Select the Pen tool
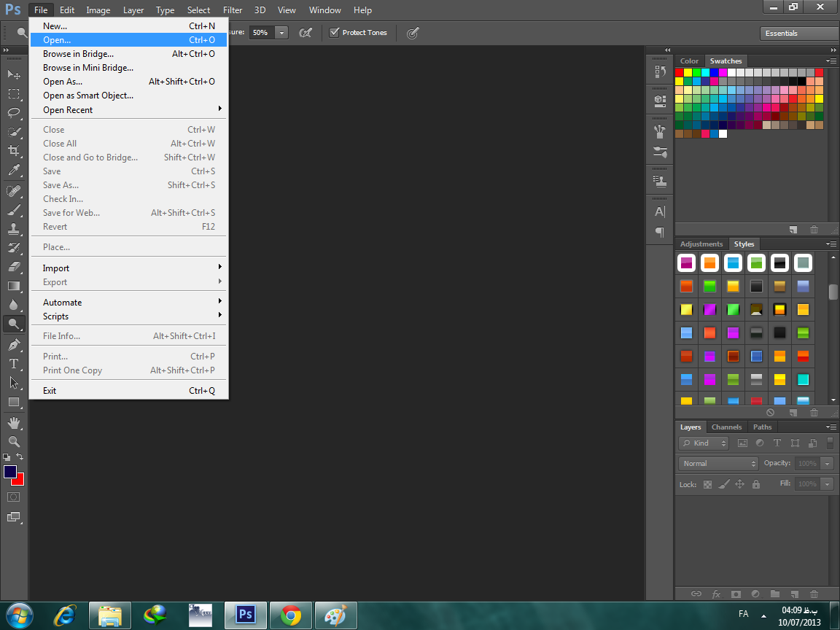840x630 pixels. pyautogui.click(x=14, y=344)
